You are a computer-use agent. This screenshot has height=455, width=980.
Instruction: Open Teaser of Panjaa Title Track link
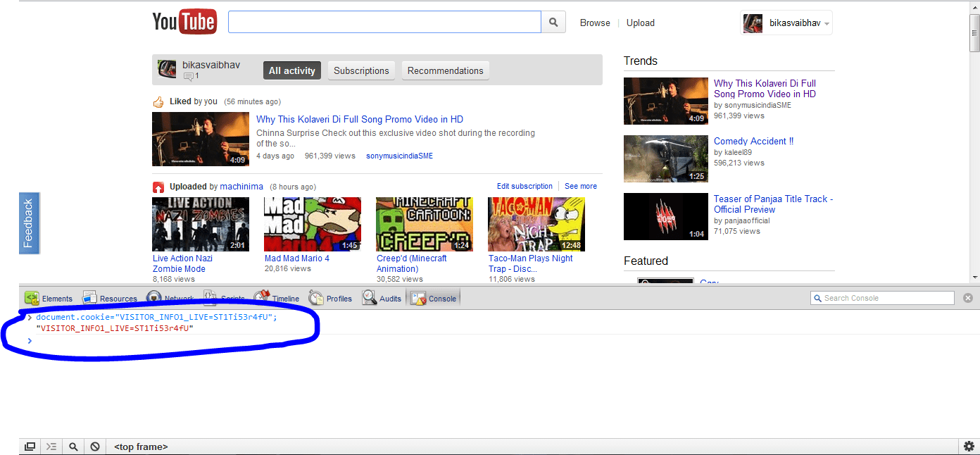(x=773, y=204)
